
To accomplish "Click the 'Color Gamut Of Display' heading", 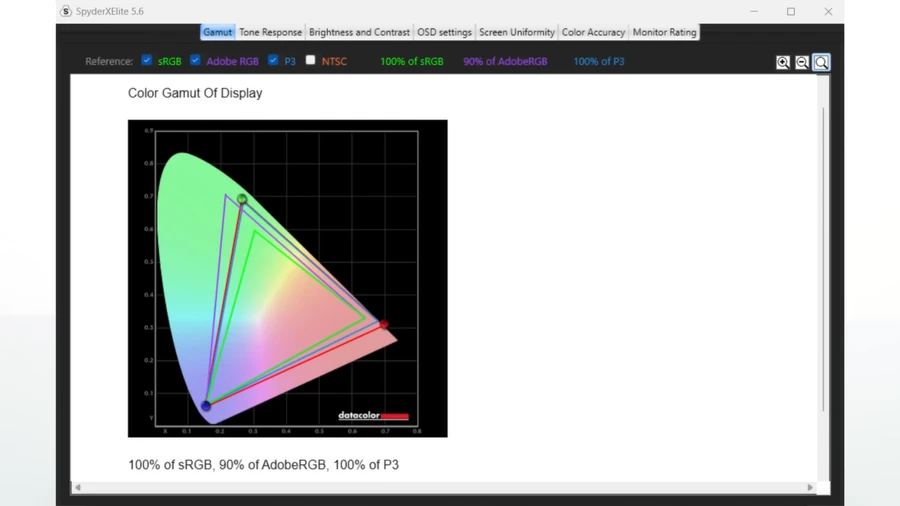I will point(195,93).
